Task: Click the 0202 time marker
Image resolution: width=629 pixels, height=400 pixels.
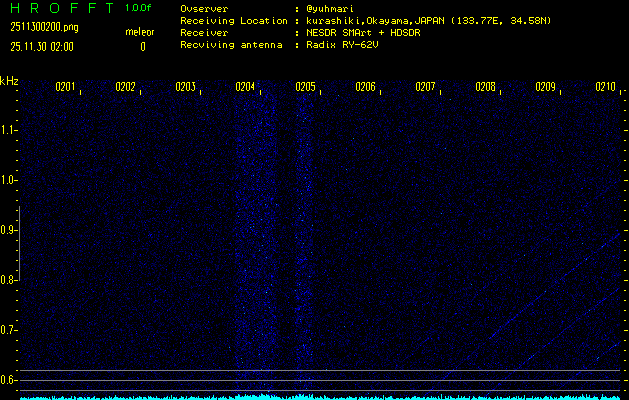Action: [125, 87]
